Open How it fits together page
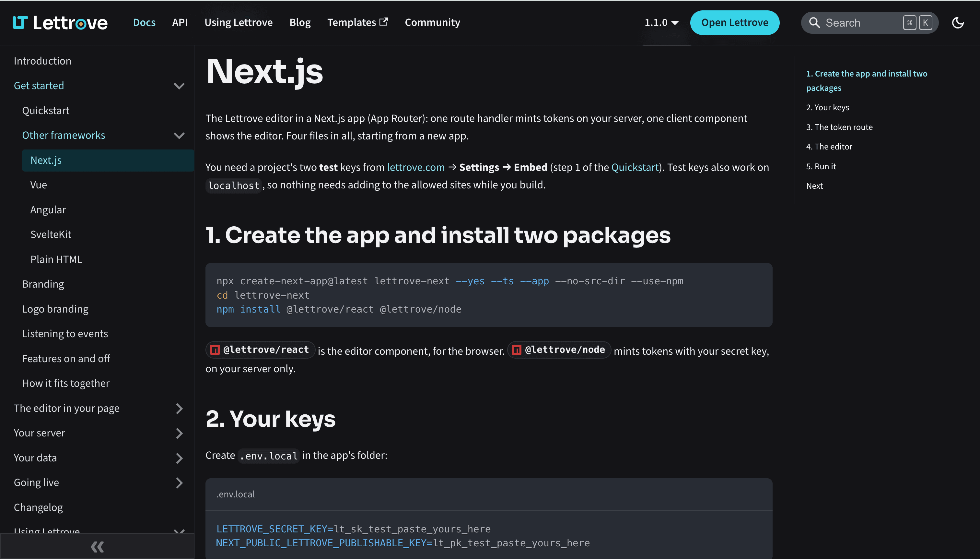The height and width of the screenshot is (559, 980). tap(65, 383)
